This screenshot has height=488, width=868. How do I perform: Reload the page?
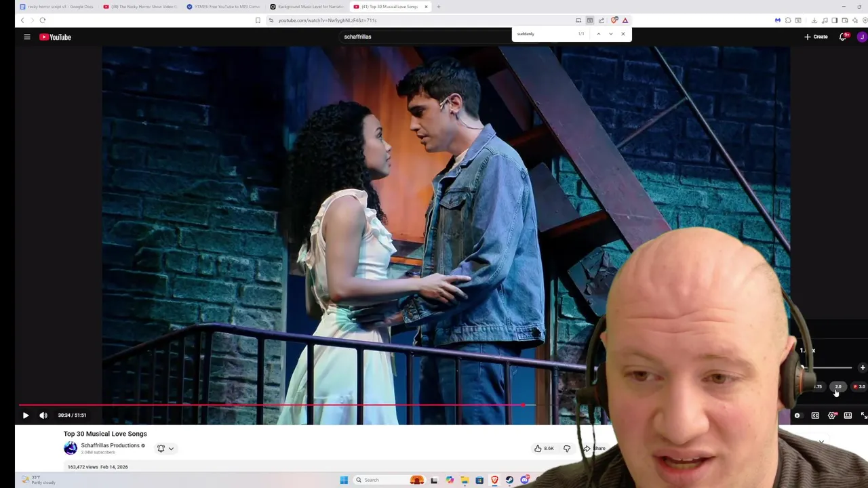coord(42,20)
